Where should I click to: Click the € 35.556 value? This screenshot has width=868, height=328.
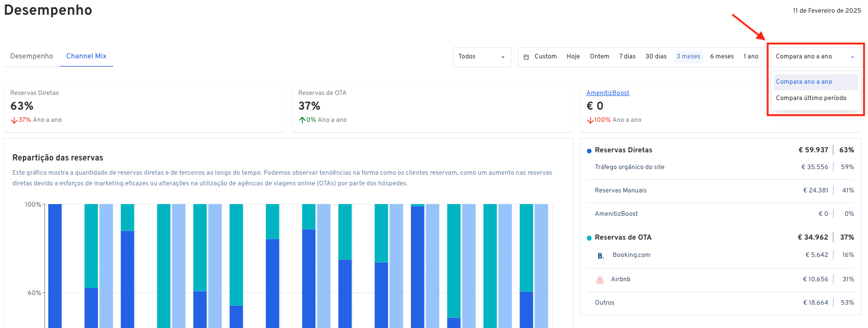815,167
